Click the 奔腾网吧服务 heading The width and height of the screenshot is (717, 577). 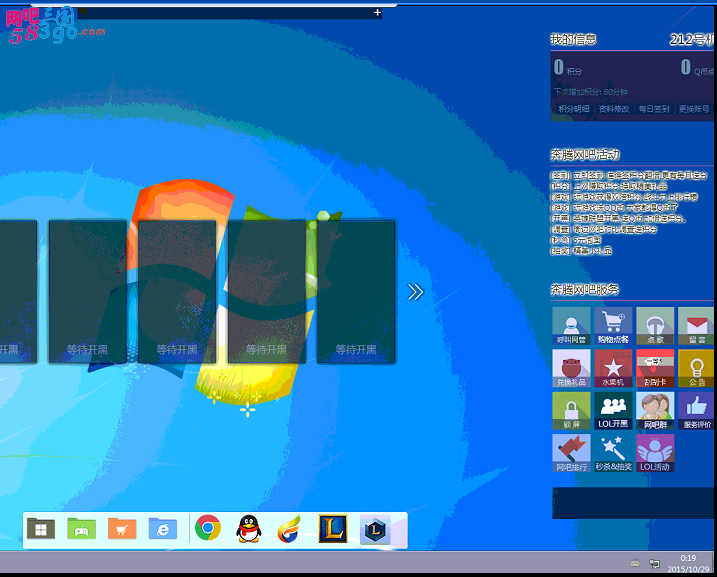(584, 289)
